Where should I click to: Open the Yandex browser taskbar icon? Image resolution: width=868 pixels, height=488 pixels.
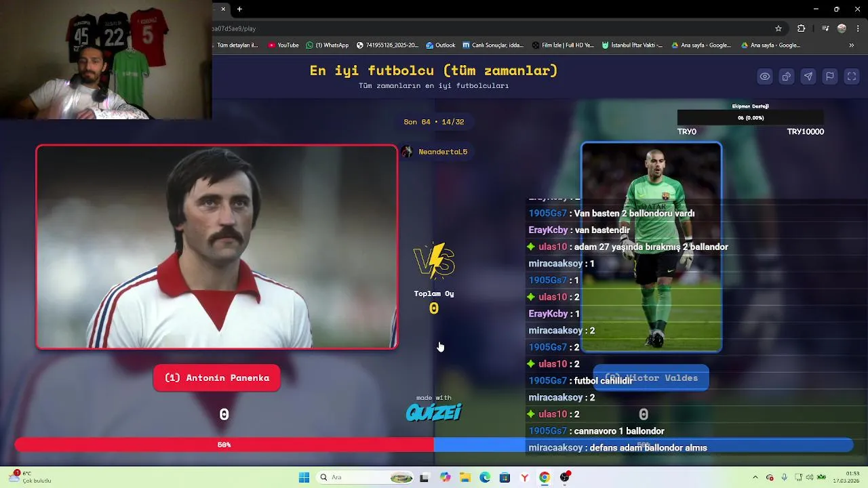point(524,477)
